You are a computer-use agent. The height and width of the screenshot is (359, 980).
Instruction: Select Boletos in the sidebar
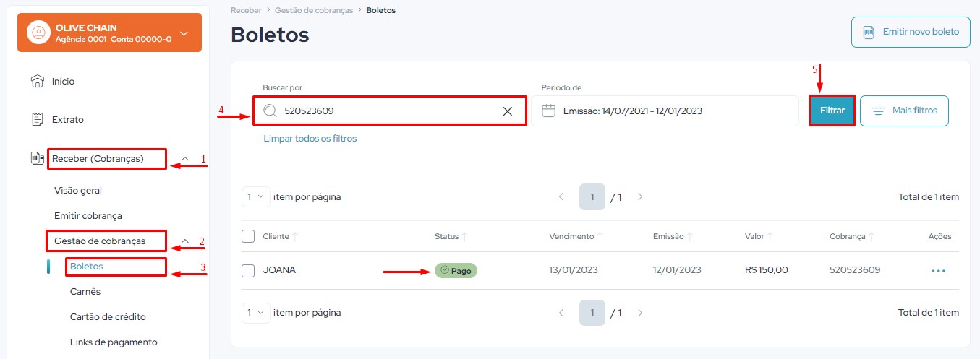(x=87, y=267)
